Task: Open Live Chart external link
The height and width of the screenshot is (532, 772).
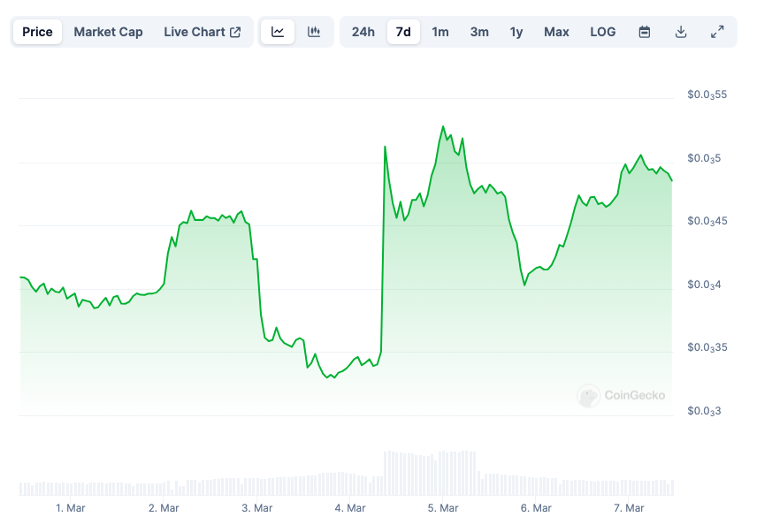Action: pyautogui.click(x=203, y=32)
